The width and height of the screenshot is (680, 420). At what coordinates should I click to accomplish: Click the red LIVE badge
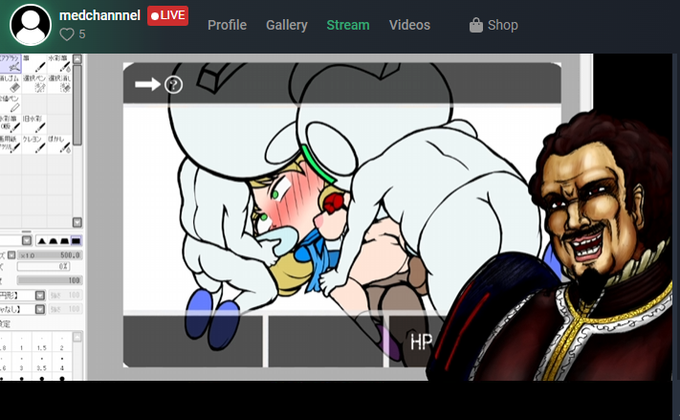point(168,16)
